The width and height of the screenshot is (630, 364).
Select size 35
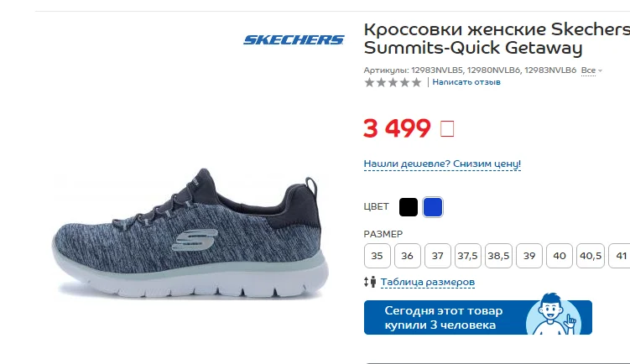pos(377,256)
